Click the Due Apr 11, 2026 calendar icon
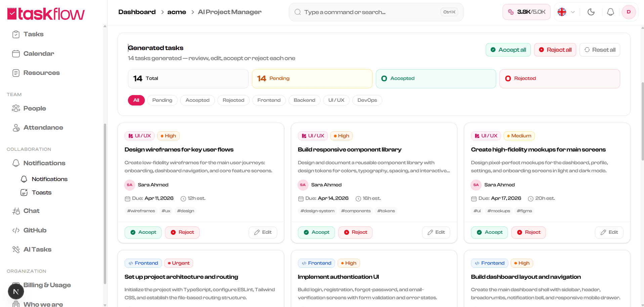The height and width of the screenshot is (307, 644). pyautogui.click(x=127, y=199)
